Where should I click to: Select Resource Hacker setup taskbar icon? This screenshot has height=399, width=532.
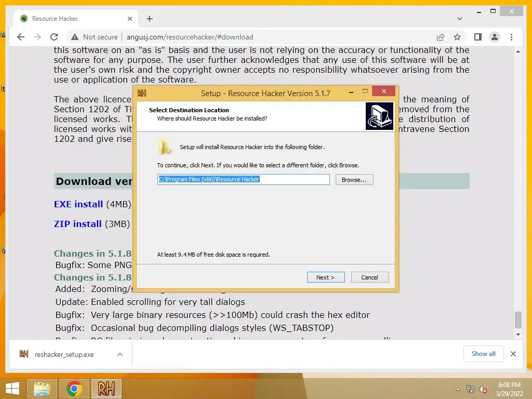point(106,389)
